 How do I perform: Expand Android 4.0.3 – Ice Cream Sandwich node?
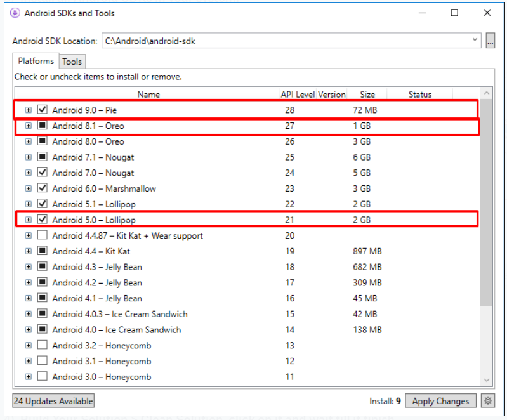[x=29, y=314]
